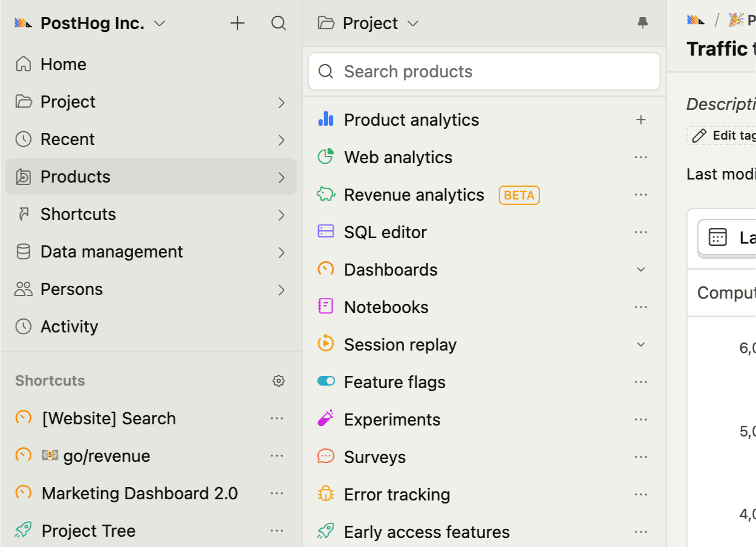Open more options for Project Tree shortcut
The width and height of the screenshot is (756, 547).
click(277, 531)
